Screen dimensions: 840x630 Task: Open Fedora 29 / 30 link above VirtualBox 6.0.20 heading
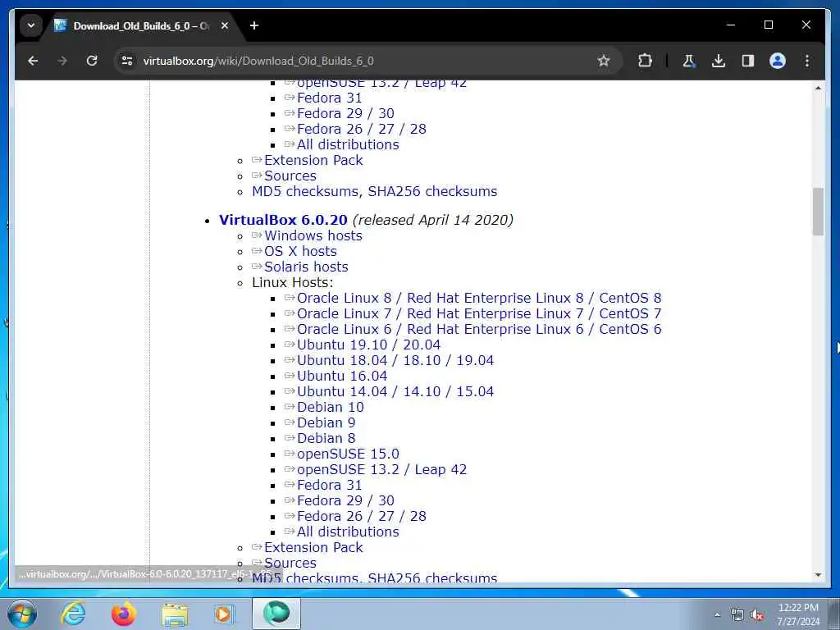(x=345, y=113)
